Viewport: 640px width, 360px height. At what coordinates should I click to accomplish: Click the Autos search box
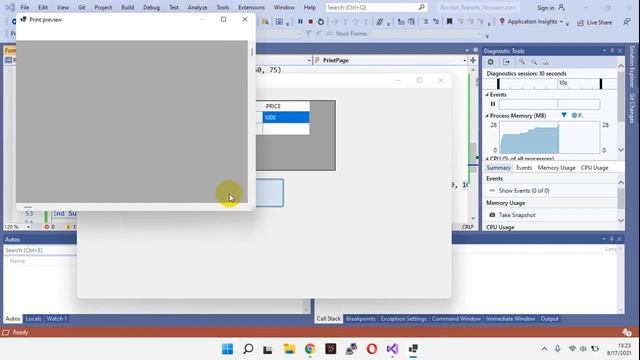[40, 250]
